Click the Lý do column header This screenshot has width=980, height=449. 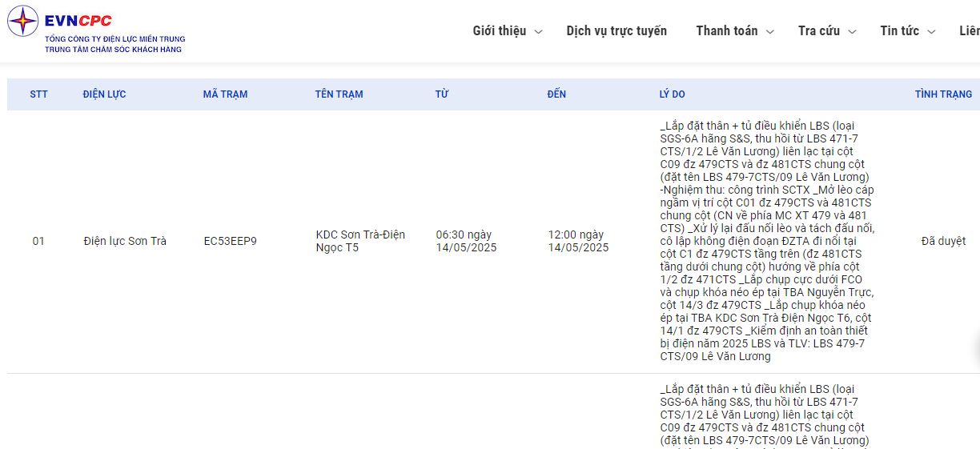(x=672, y=94)
